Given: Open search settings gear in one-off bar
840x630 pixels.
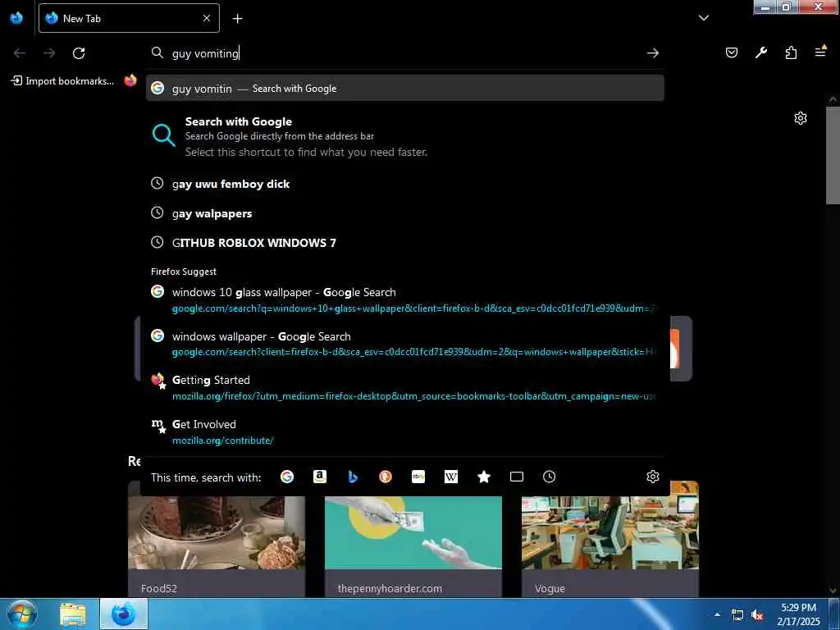Looking at the screenshot, I should (652, 477).
